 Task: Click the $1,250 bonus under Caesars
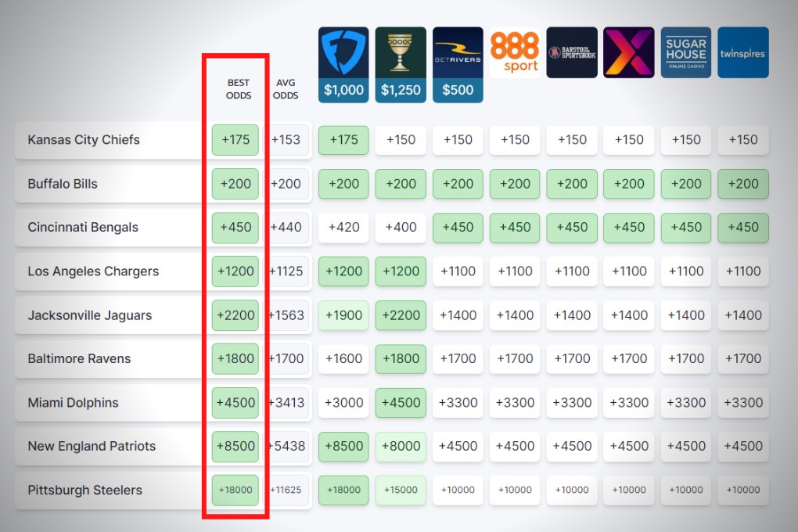click(401, 90)
